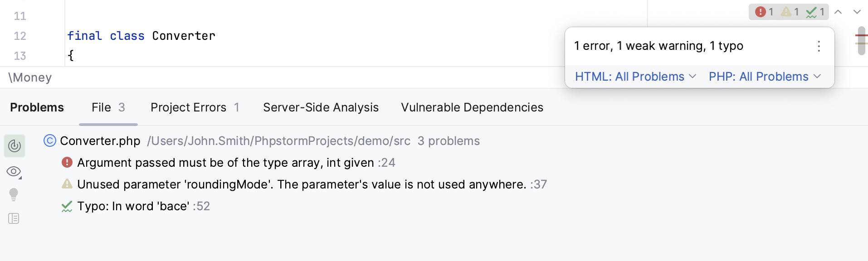Image resolution: width=868 pixels, height=261 pixels.
Task: Click the lightbulb quick-fix icon in sidebar
Action: click(x=14, y=194)
